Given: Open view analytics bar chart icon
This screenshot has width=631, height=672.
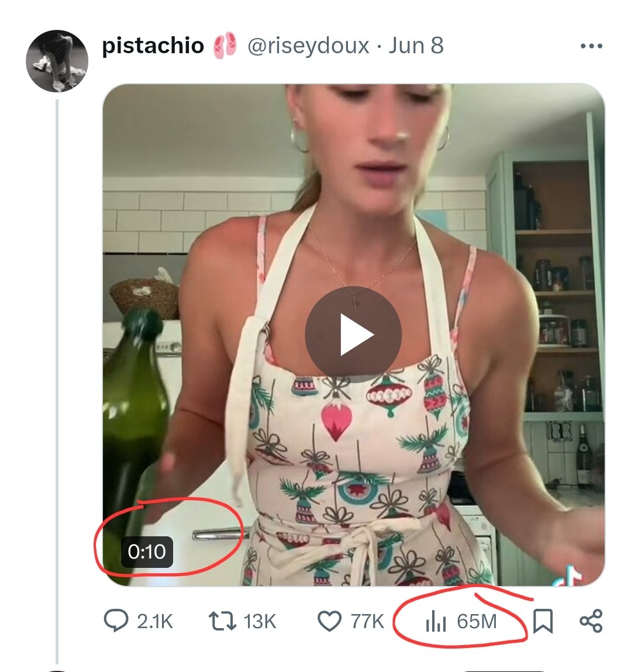Looking at the screenshot, I should 435,621.
